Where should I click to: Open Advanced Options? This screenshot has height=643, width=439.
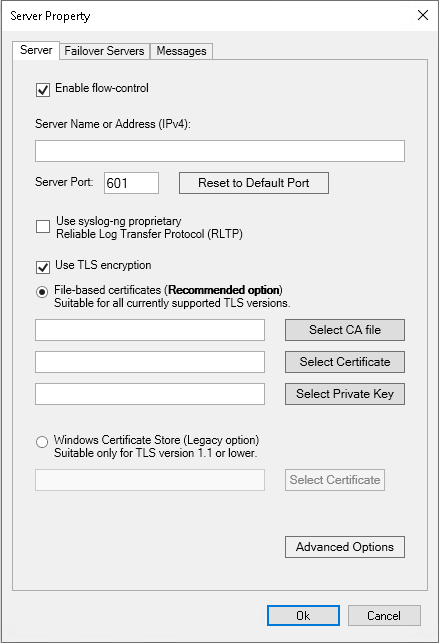(x=345, y=547)
